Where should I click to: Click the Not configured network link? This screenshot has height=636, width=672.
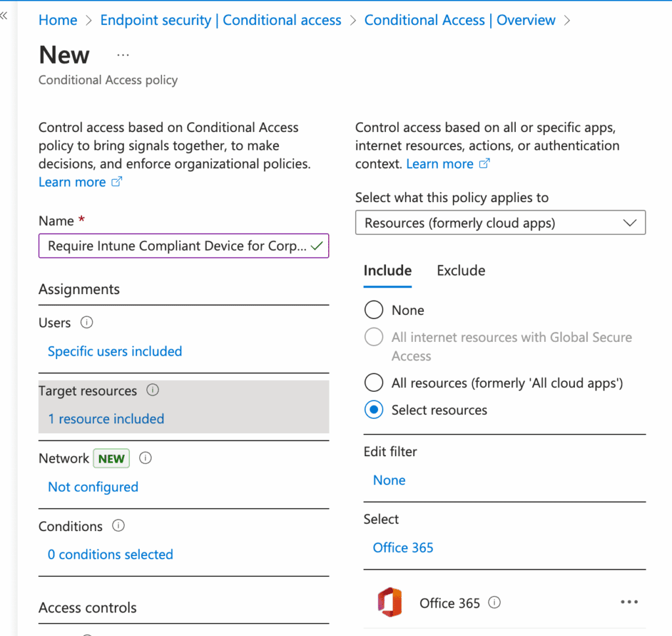click(93, 487)
